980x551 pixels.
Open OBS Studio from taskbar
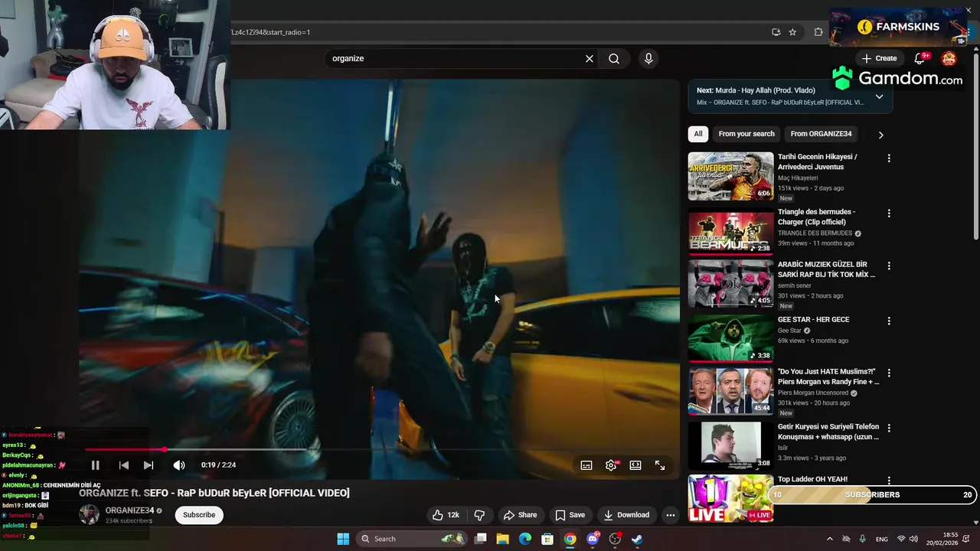pos(615,539)
